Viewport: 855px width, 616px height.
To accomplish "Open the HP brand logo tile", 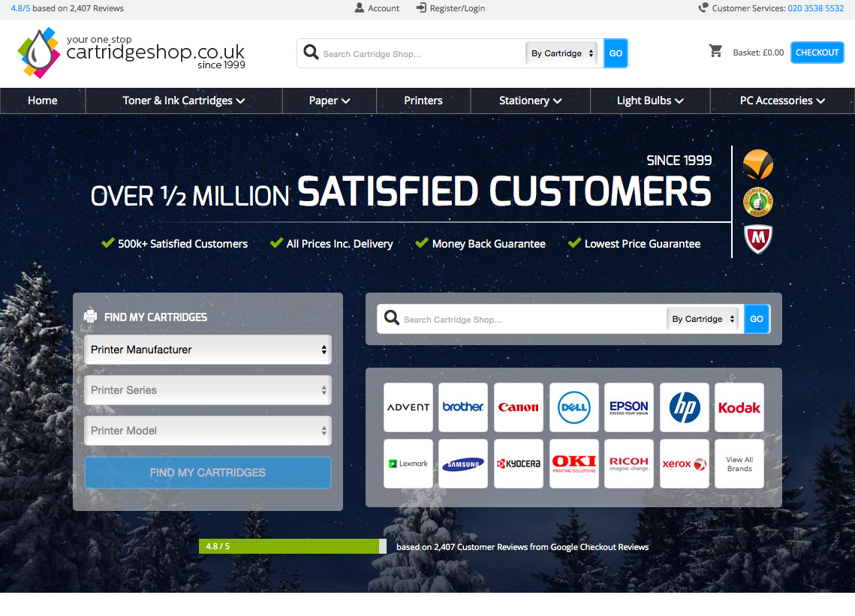I will coord(685,407).
